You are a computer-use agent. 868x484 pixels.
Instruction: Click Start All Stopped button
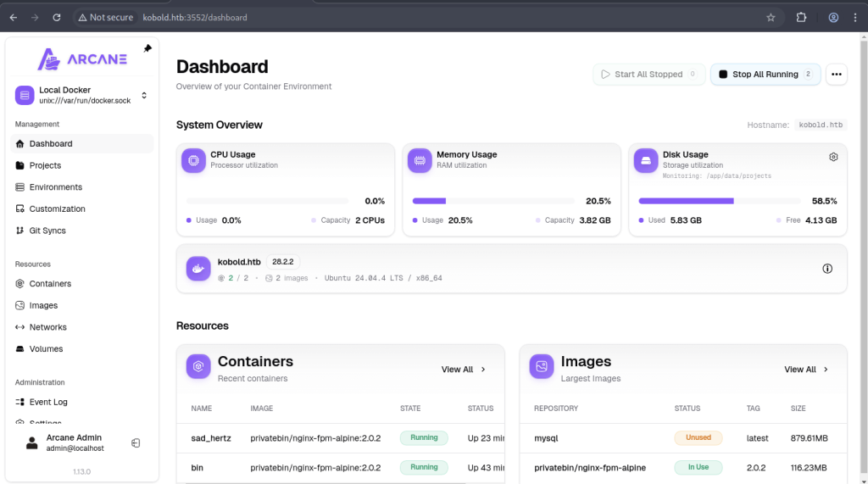pos(648,75)
